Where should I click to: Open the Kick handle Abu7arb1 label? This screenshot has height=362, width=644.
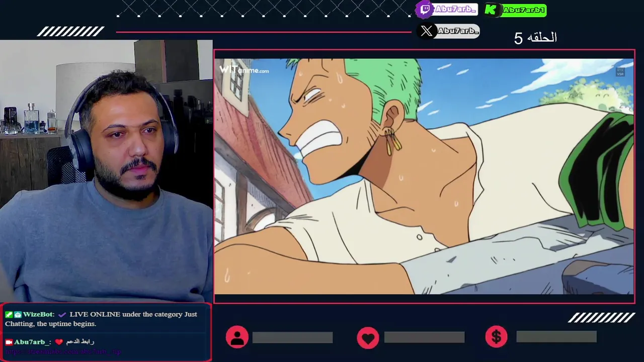coord(524,10)
